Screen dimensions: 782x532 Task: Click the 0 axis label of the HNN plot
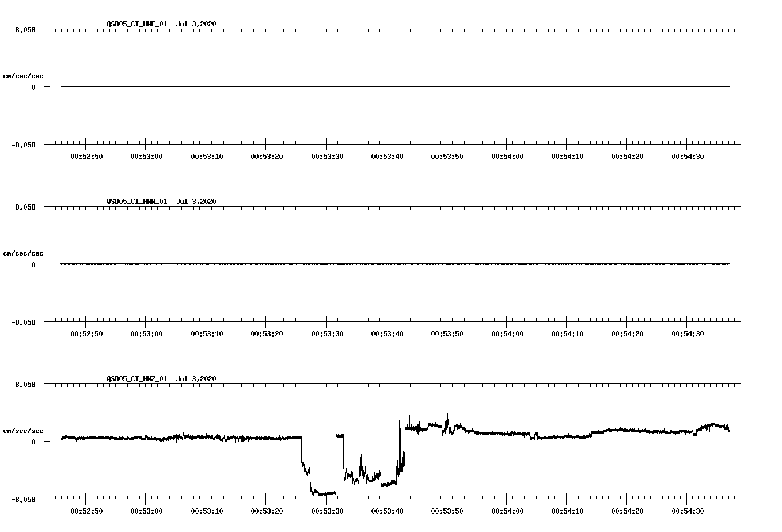pyautogui.click(x=33, y=264)
